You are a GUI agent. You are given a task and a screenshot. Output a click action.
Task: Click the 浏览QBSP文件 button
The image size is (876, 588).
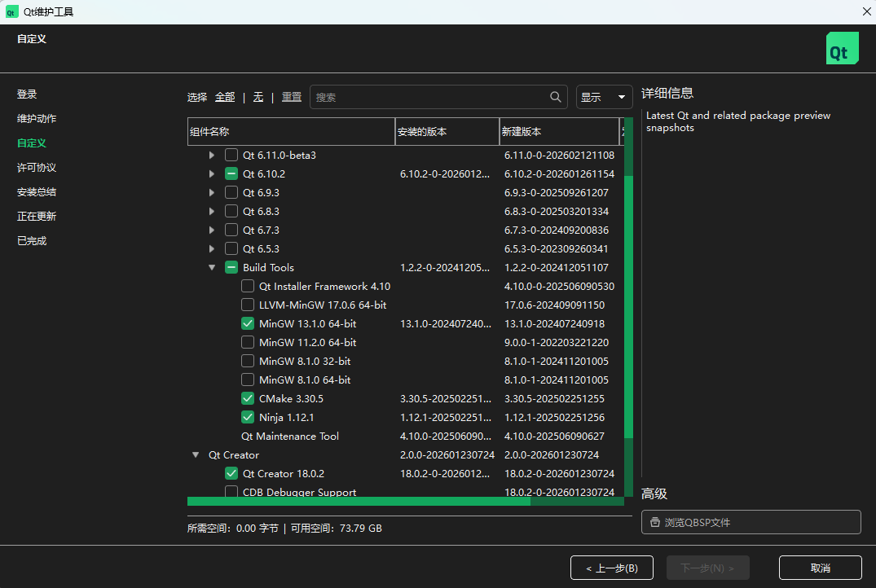(x=751, y=522)
